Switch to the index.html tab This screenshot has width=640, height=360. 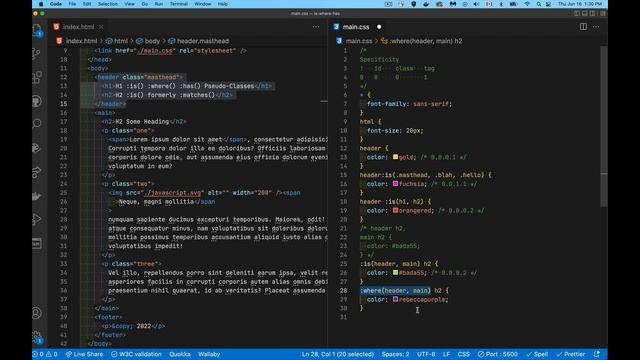(x=78, y=27)
